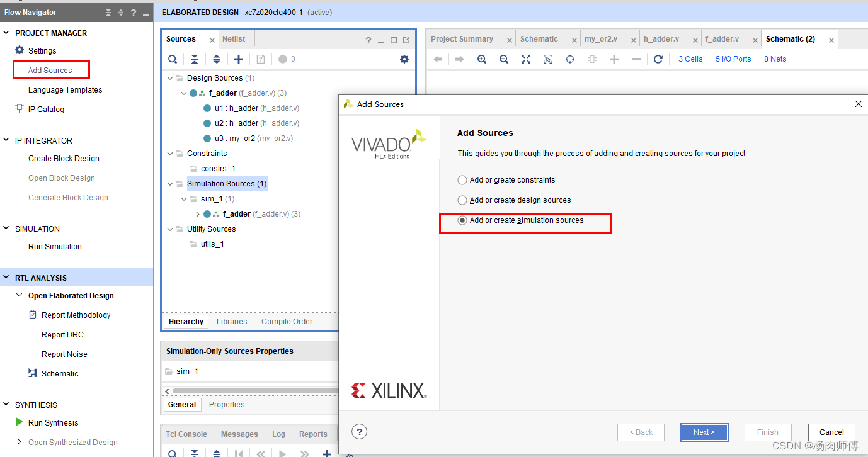Click Cancel in Add Sources dialog
Image resolution: width=868 pixels, height=457 pixels.
[x=831, y=432]
